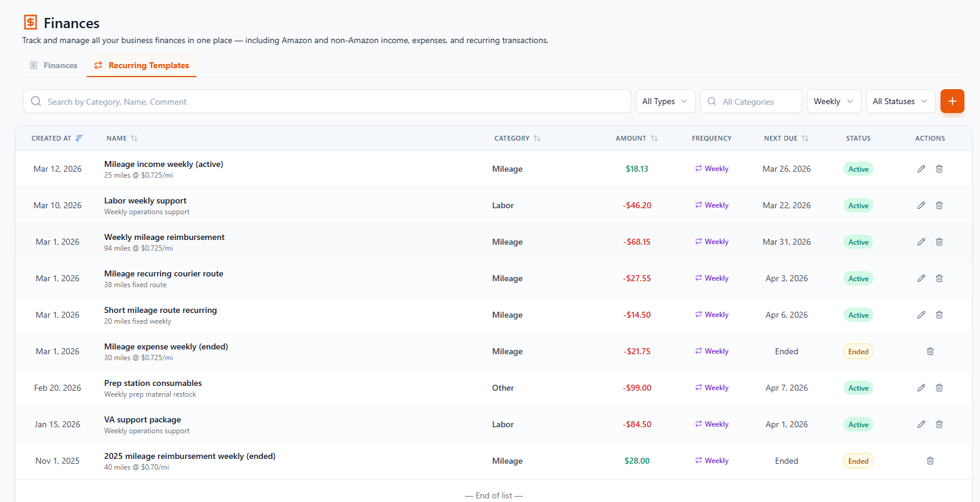The height and width of the screenshot is (502, 980).
Task: Sort by Category column arrows
Action: pyautogui.click(x=537, y=138)
